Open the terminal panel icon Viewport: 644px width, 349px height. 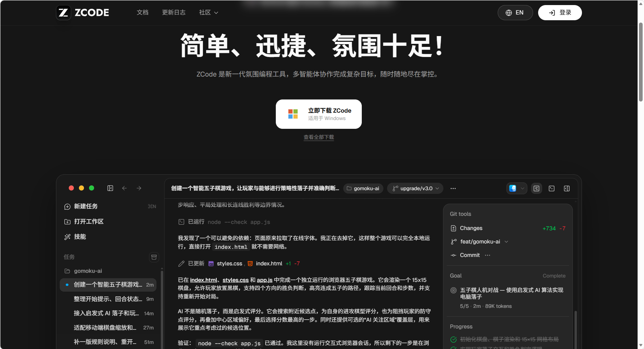pos(552,188)
